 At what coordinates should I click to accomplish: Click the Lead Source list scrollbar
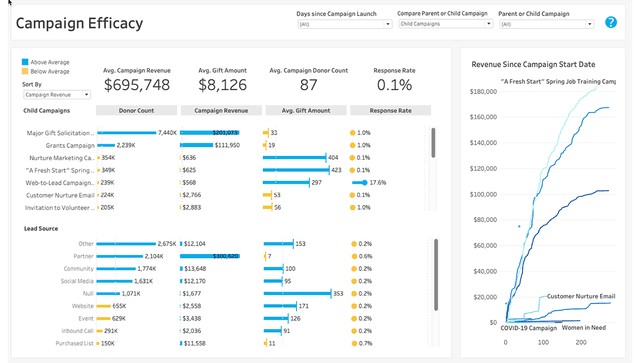tap(436, 275)
